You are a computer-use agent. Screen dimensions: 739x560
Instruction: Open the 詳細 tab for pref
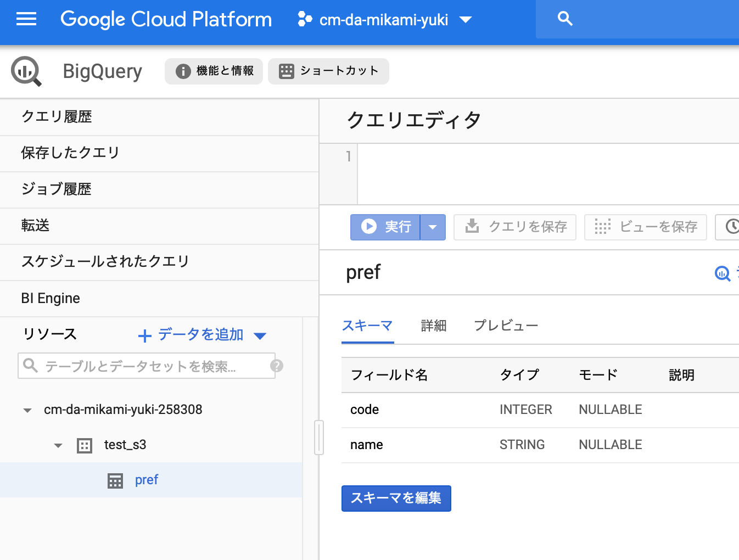(433, 325)
